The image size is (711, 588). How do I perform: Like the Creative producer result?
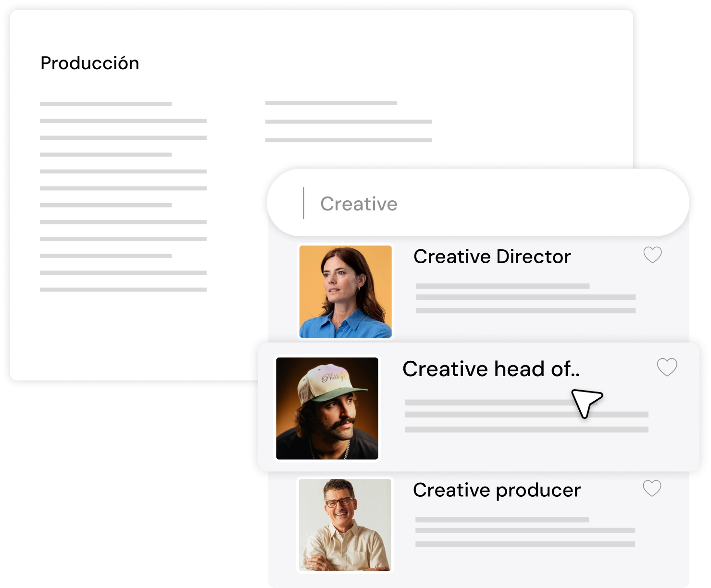[652, 488]
